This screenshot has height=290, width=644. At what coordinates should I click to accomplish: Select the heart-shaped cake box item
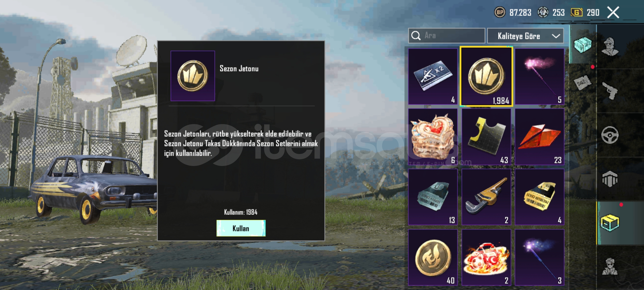[x=433, y=137]
